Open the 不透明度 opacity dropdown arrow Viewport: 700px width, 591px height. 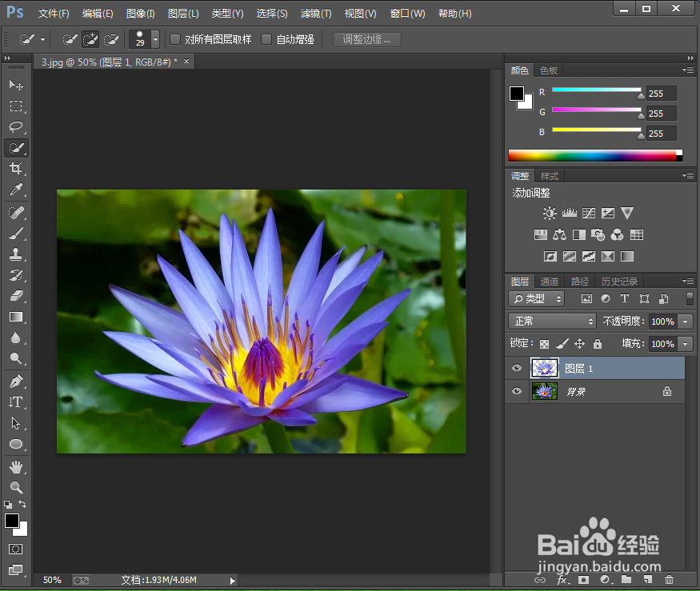tap(686, 321)
